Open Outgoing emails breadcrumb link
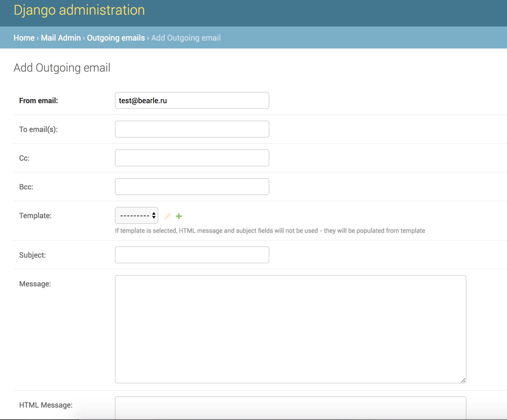Viewport: 507px width, 420px height. 116,38
